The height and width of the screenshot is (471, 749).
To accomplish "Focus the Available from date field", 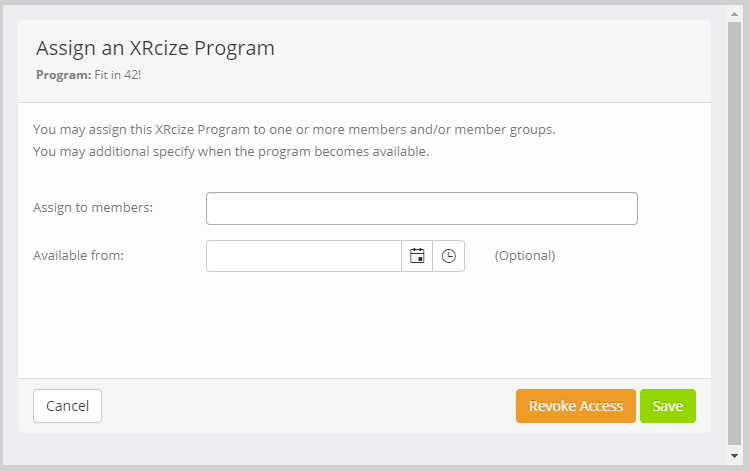I will tap(304, 256).
